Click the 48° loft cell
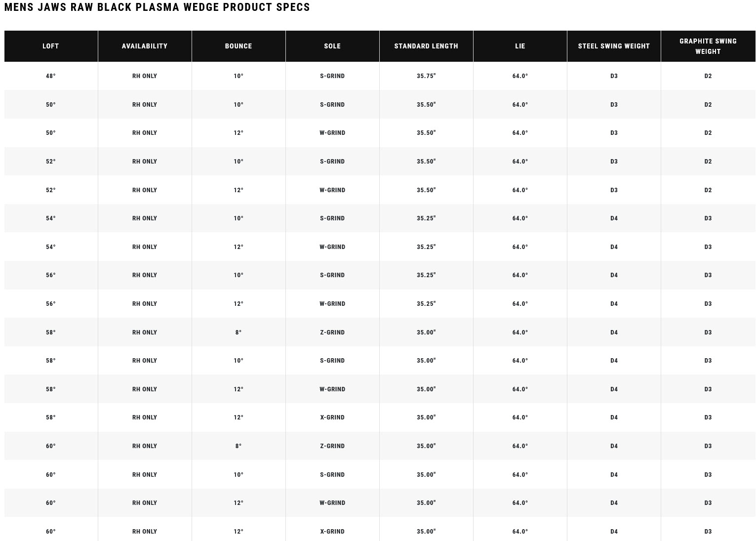 pos(51,76)
